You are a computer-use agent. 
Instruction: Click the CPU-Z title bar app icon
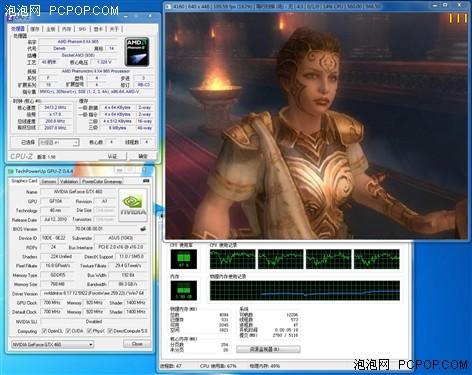click(10, 17)
